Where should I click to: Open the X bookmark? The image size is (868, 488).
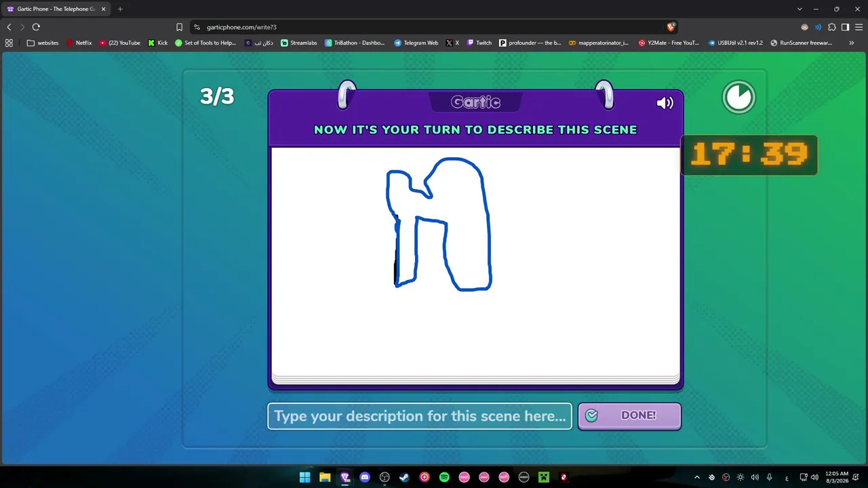coord(452,43)
